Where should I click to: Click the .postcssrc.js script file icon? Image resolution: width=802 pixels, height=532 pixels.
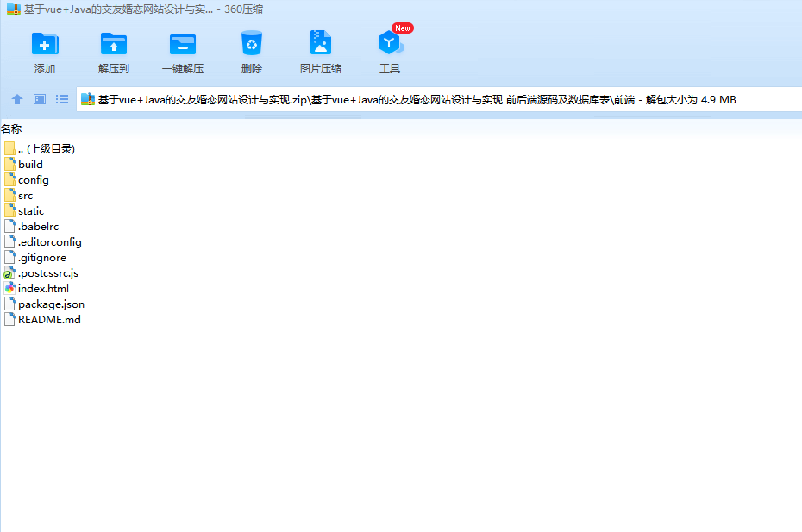tap(9, 272)
